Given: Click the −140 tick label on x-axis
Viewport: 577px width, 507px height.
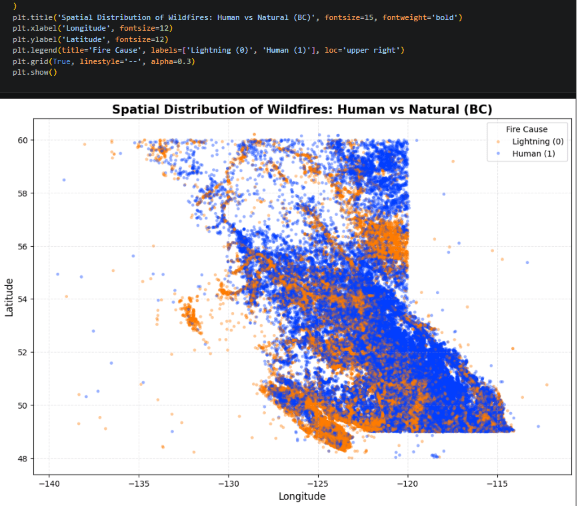Looking at the screenshot, I should point(49,483).
